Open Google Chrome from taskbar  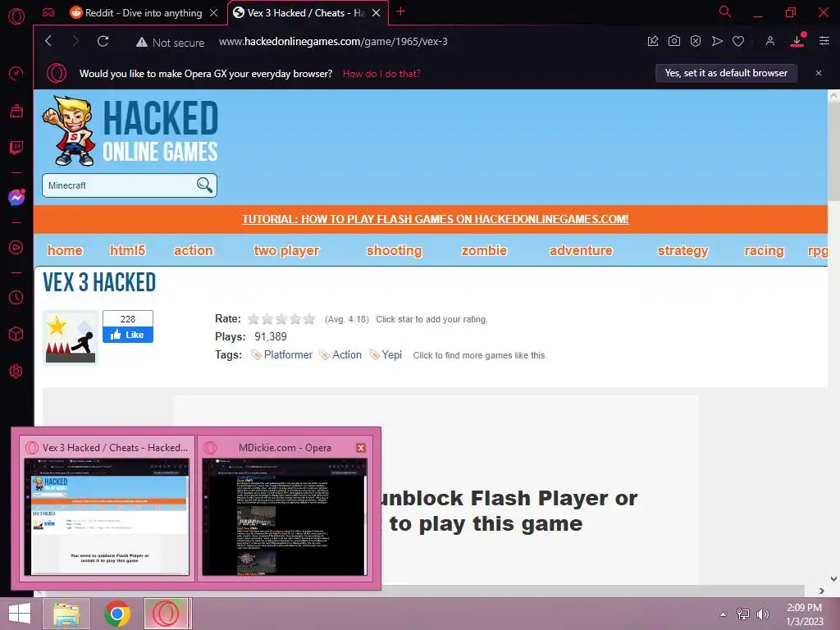[117, 614]
